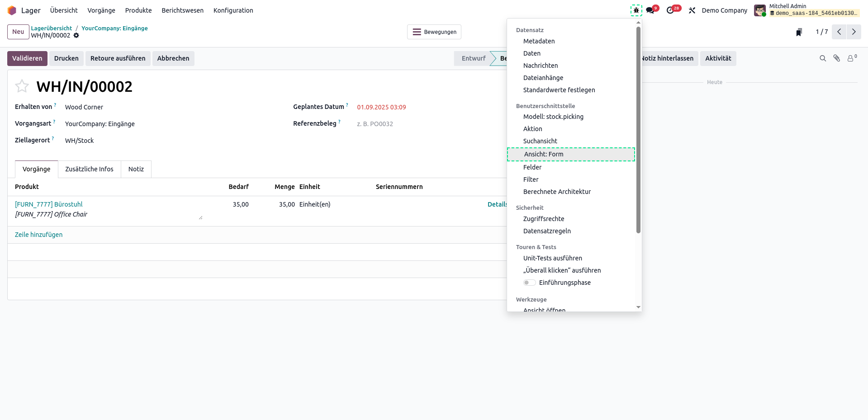Viewport: 868px width, 420px height.
Task: Go to next record with right chevron
Action: (x=854, y=32)
